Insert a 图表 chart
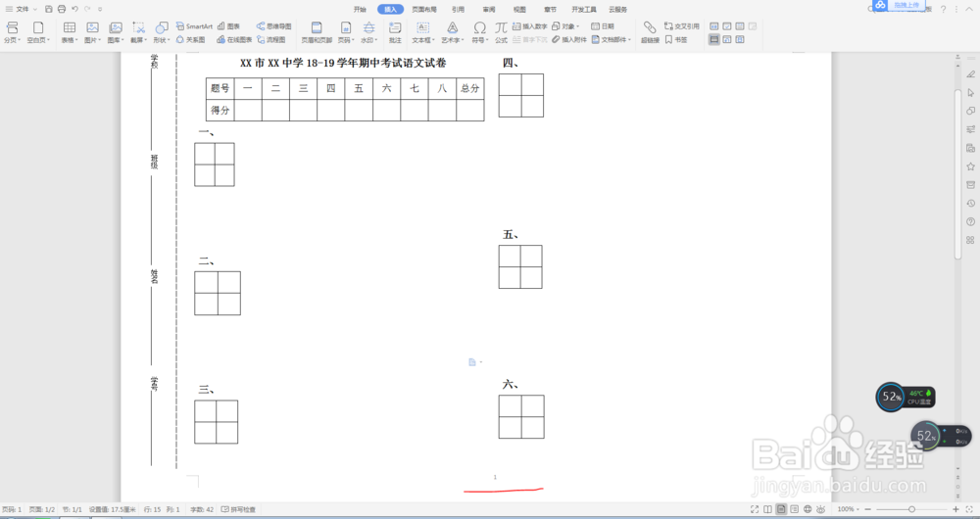The height and width of the screenshot is (519, 980). pos(228,26)
